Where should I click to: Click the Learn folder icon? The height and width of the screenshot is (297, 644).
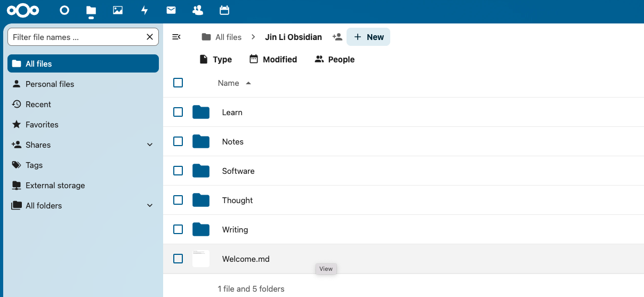201,112
